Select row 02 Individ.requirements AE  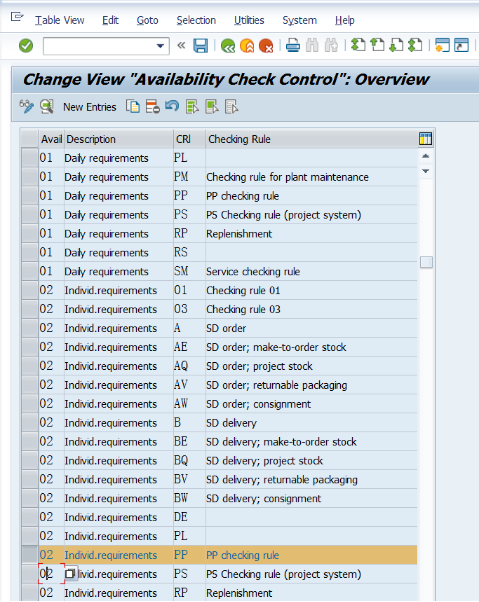point(30,347)
